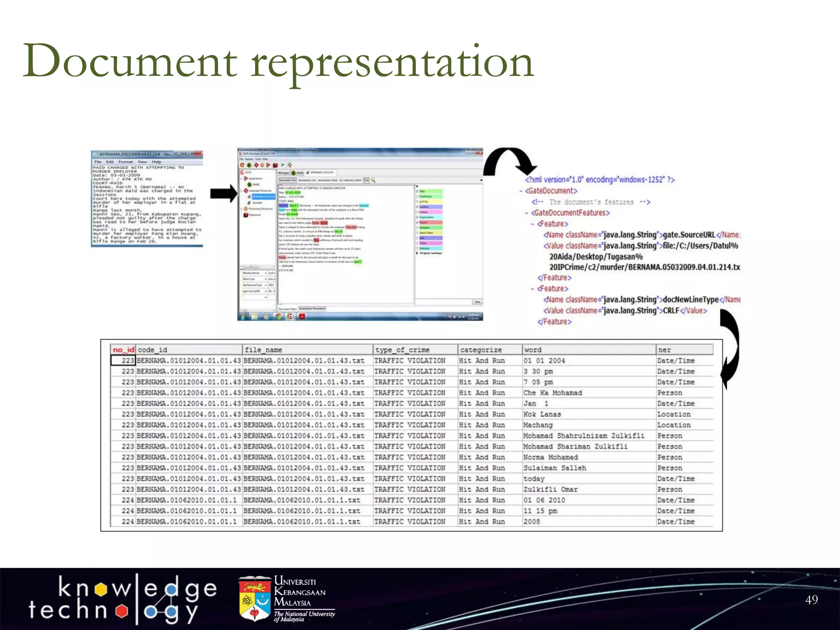The image size is (840, 630).
Task: Toggle the Date annotation checkbox
Action: click(x=418, y=191)
